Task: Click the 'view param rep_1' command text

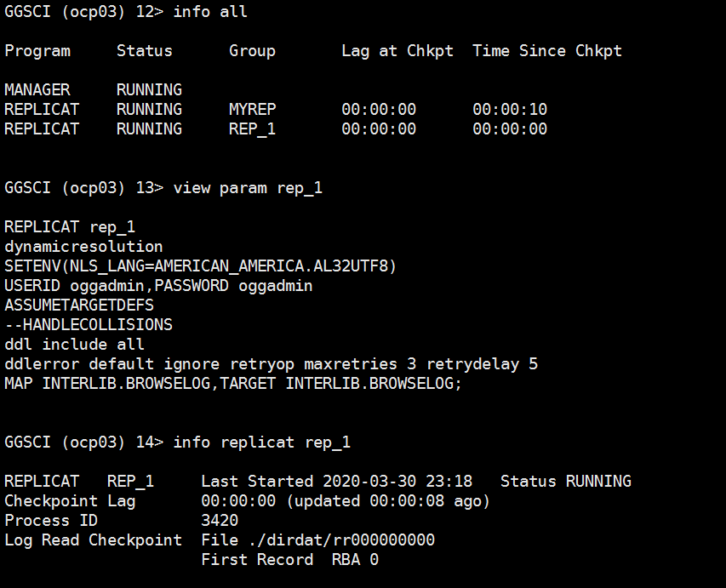Action: click(248, 188)
